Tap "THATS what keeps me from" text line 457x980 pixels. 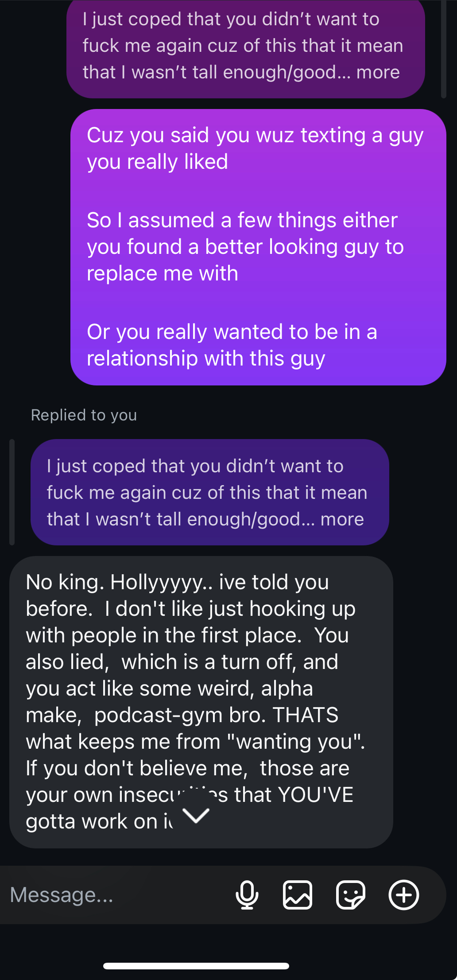196,728
